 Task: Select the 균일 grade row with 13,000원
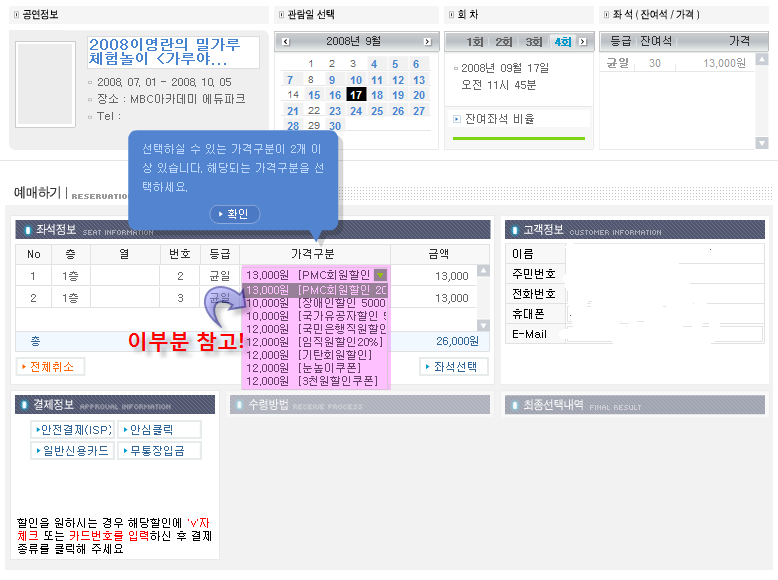point(677,63)
